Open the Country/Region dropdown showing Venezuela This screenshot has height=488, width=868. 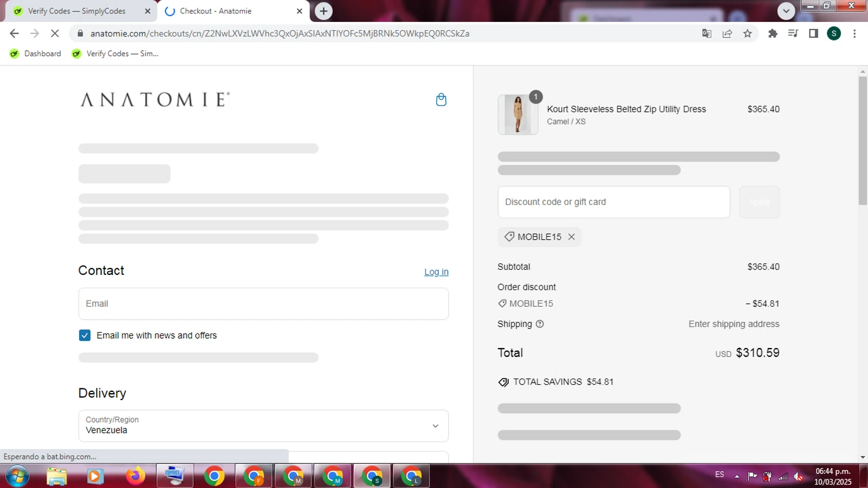(263, 426)
